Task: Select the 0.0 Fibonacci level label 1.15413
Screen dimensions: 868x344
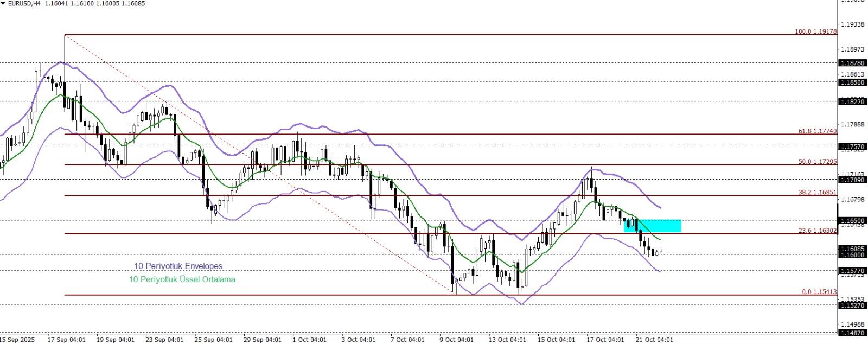Action: [x=819, y=292]
